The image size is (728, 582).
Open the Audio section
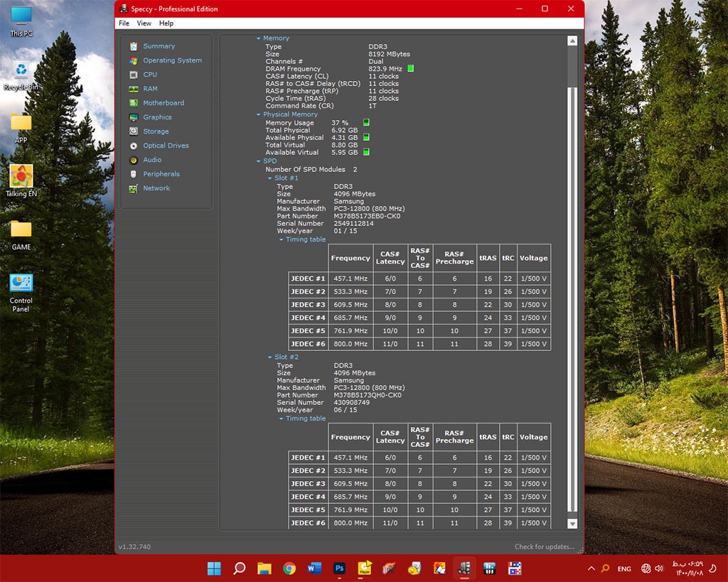click(152, 160)
